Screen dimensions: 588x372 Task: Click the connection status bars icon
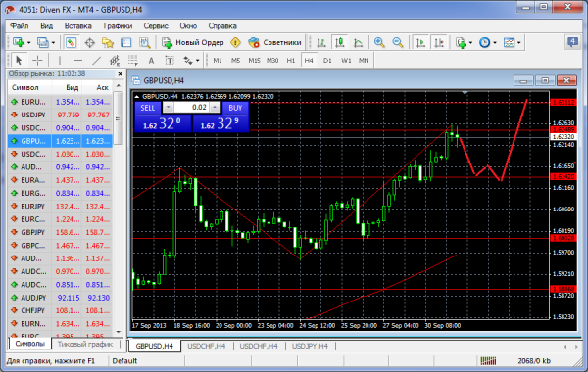tap(489, 361)
